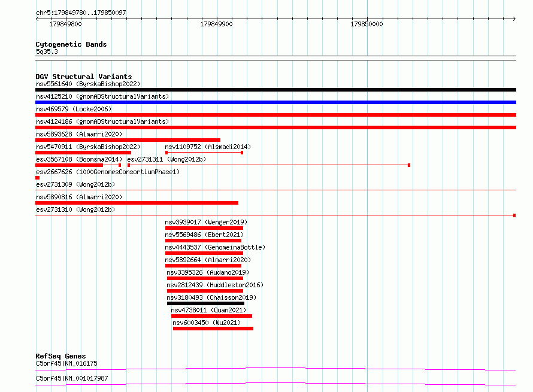
Task: Open nsv5892664 (Almarri2020) label
Action: 208,260
